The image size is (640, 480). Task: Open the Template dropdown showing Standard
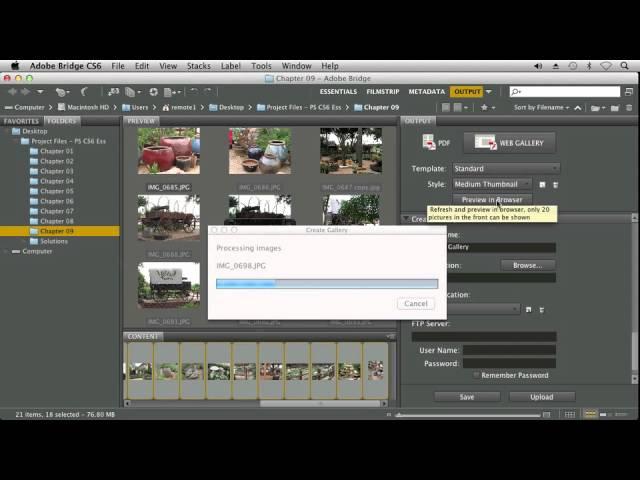[x=506, y=169]
